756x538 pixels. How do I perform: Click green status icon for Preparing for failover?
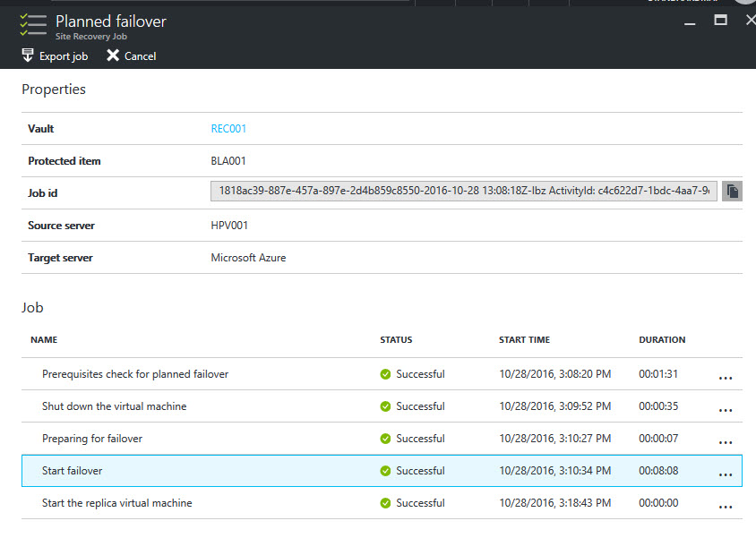(x=385, y=439)
